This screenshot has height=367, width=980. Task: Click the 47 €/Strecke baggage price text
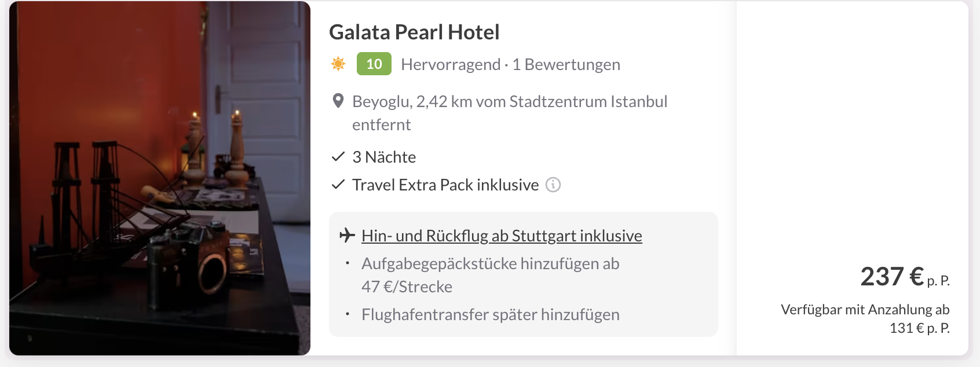pyautogui.click(x=407, y=287)
